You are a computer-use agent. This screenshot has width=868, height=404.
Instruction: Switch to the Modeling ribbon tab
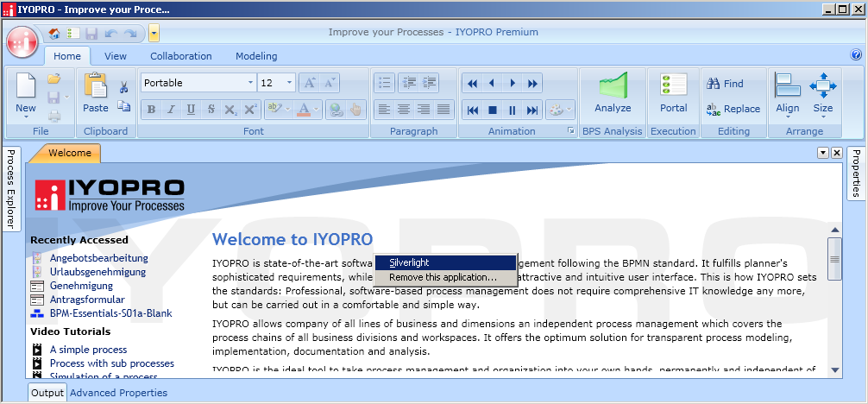pos(256,56)
